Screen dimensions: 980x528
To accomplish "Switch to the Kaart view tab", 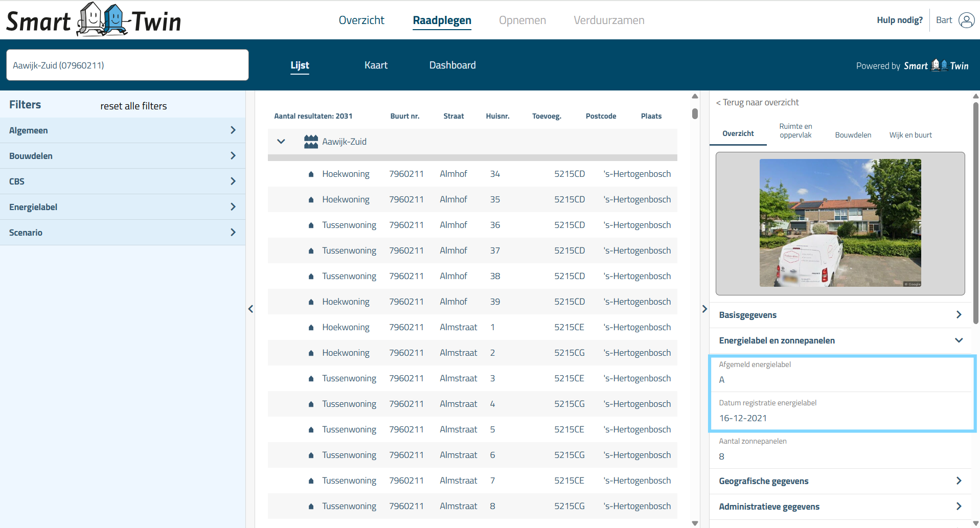I will 376,65.
